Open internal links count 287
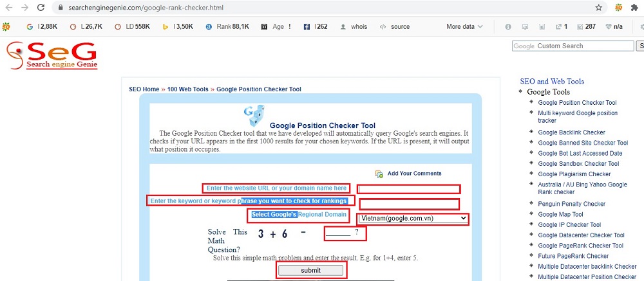The width and height of the screenshot is (644, 281). tap(586, 26)
